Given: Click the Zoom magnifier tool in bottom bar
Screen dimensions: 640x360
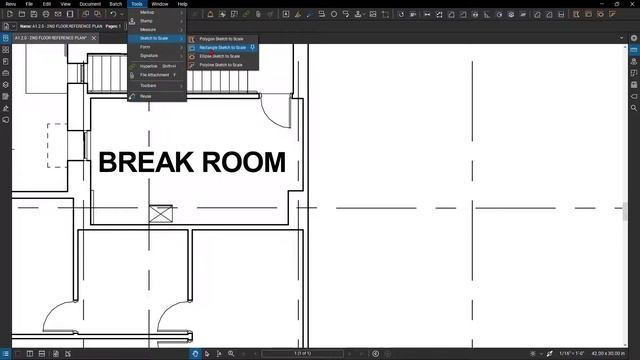Looking at the screenshot, I should (231, 354).
